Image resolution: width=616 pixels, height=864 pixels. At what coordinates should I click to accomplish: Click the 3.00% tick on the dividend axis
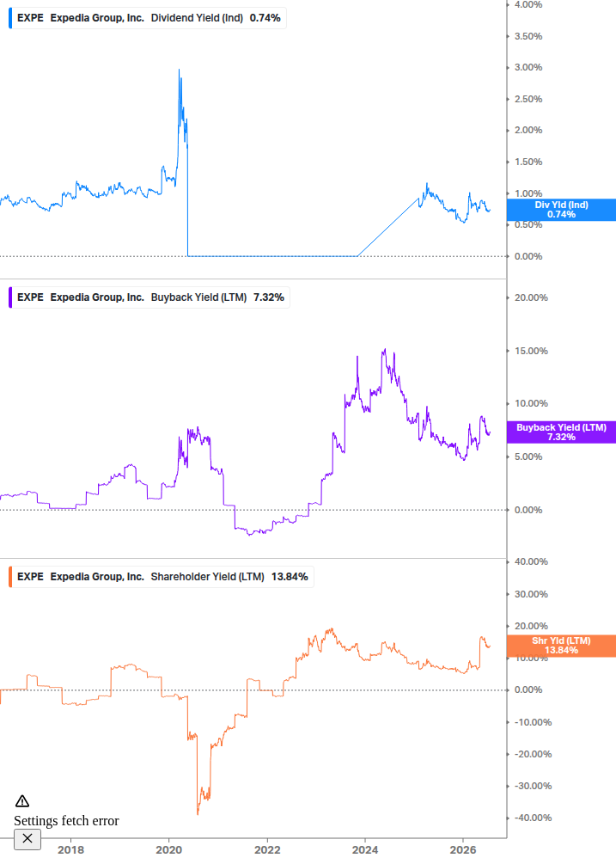click(528, 67)
